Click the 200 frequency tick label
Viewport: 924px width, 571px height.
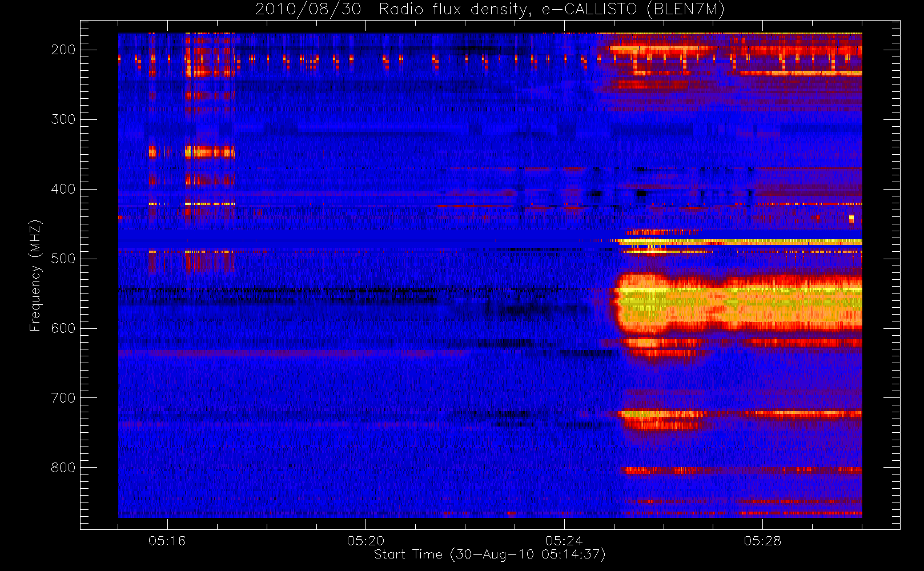point(63,50)
